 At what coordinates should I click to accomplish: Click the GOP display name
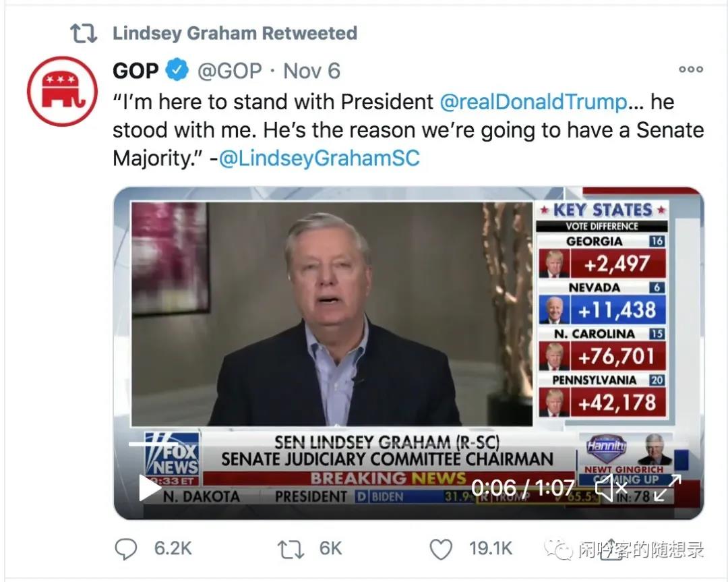pyautogui.click(x=135, y=71)
